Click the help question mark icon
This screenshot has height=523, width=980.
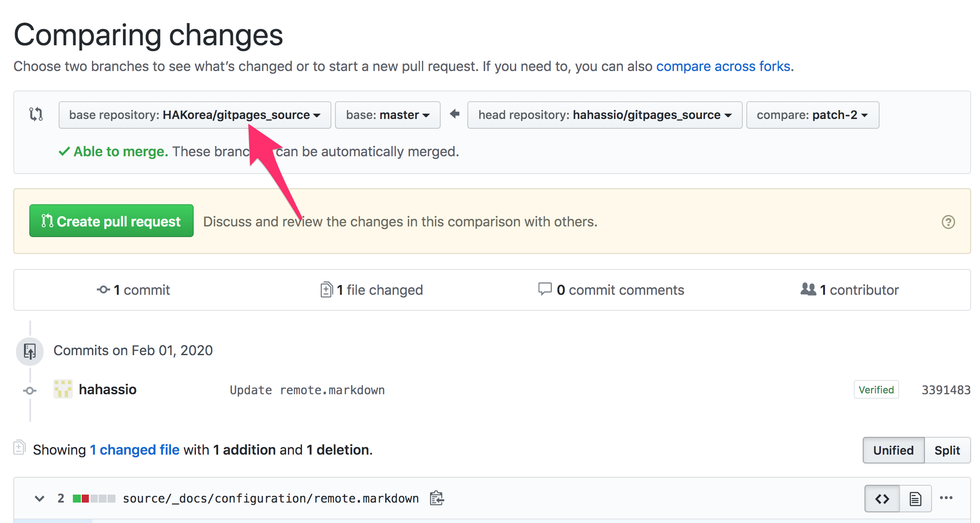pos(948,222)
